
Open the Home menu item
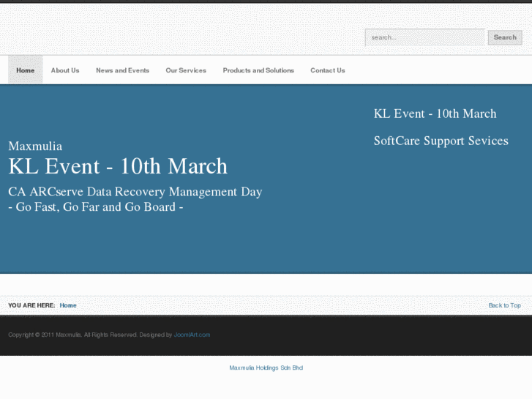point(26,70)
